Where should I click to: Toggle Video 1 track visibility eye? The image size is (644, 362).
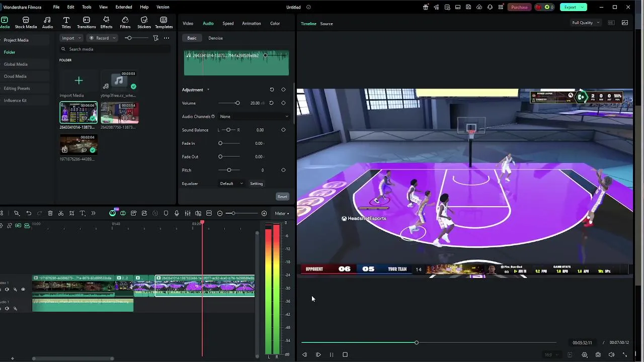[23, 289]
